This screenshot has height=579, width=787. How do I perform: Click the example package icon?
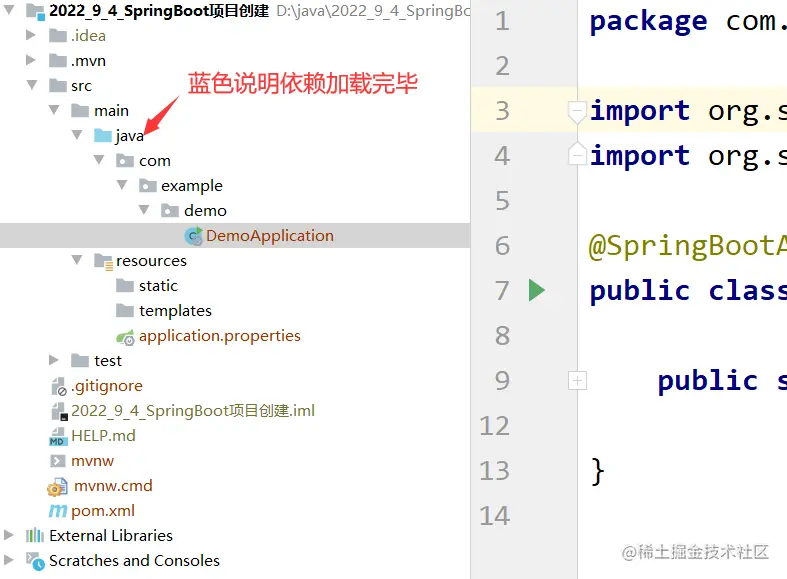148,186
